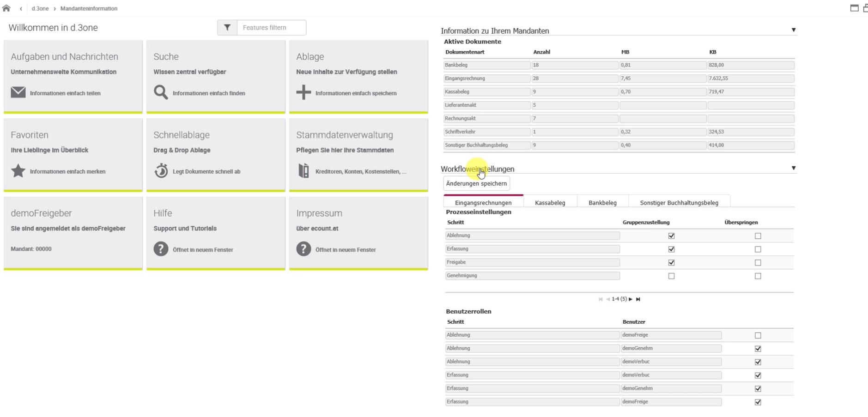The height and width of the screenshot is (417, 868).
Task: Enable Überspringen for Freigabe step
Action: [758, 263]
